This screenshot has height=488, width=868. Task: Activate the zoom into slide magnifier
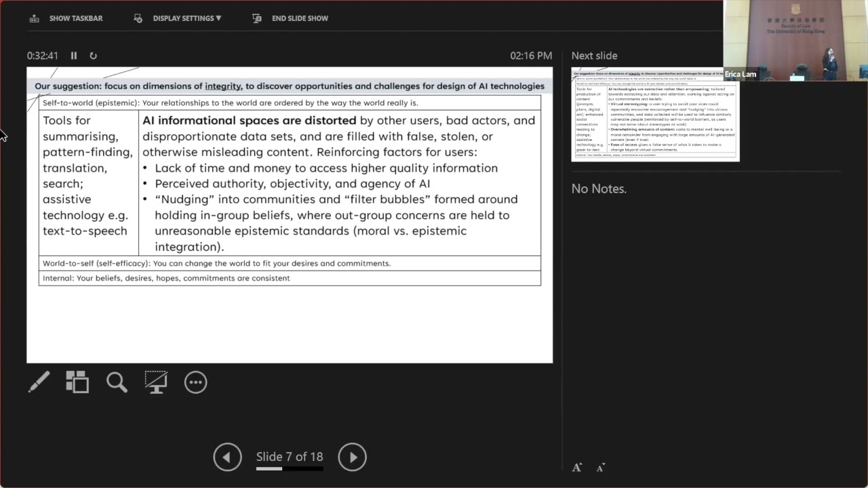pos(117,382)
